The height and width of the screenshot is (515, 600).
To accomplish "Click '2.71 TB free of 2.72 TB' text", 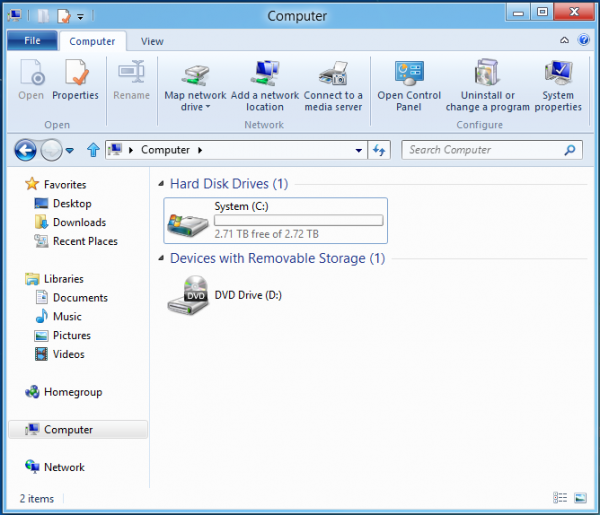I will (x=266, y=234).
